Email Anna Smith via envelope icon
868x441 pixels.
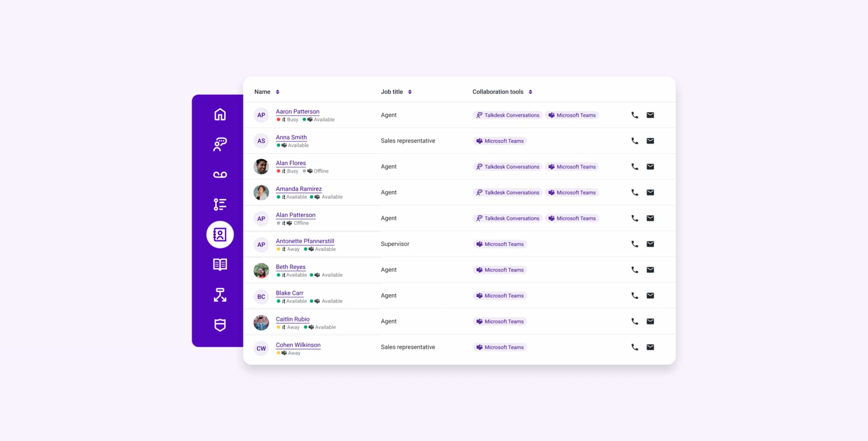pyautogui.click(x=650, y=141)
